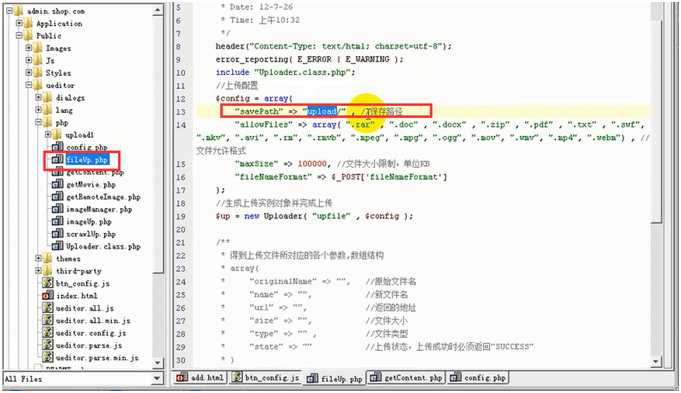Collapse the admin.shop.com root node

[9, 11]
